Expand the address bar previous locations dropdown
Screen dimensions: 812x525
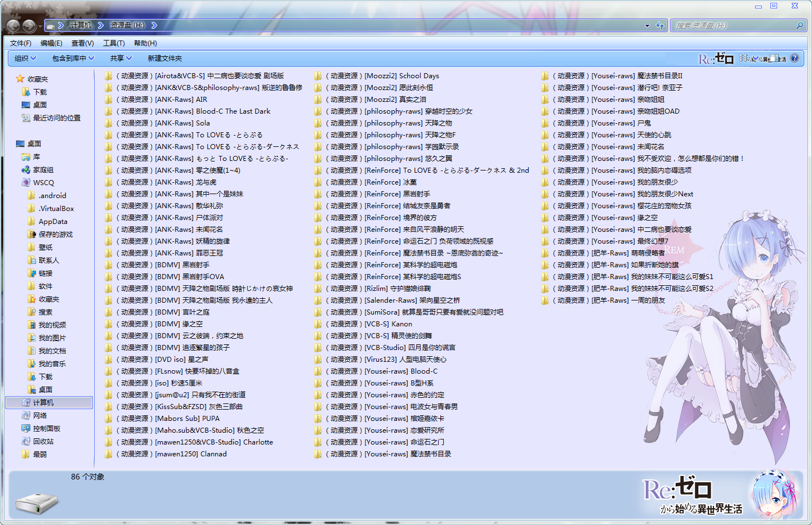click(647, 25)
